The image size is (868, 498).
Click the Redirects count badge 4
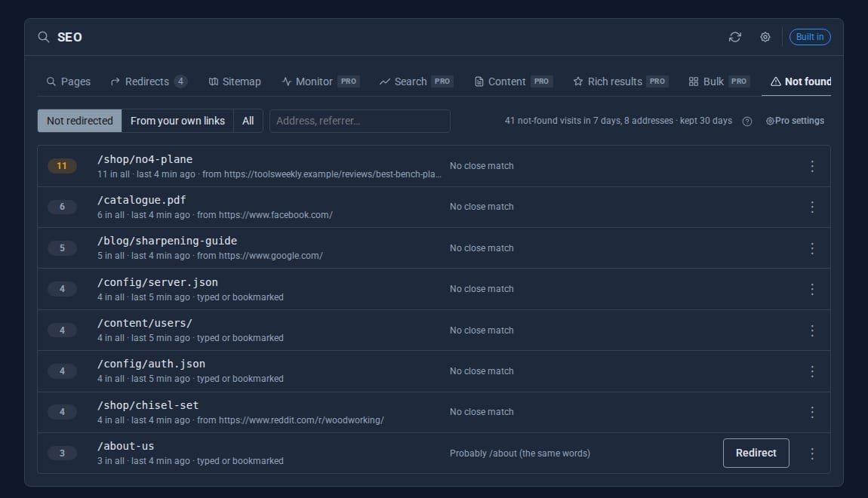pos(180,81)
